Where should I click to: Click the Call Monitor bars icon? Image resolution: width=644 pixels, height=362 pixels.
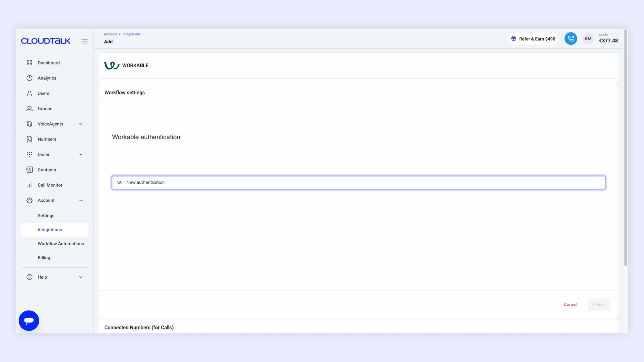click(29, 185)
